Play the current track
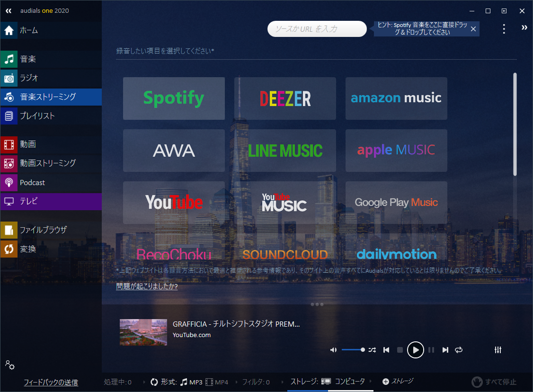Image resolution: width=533 pixels, height=392 pixels. [x=416, y=350]
